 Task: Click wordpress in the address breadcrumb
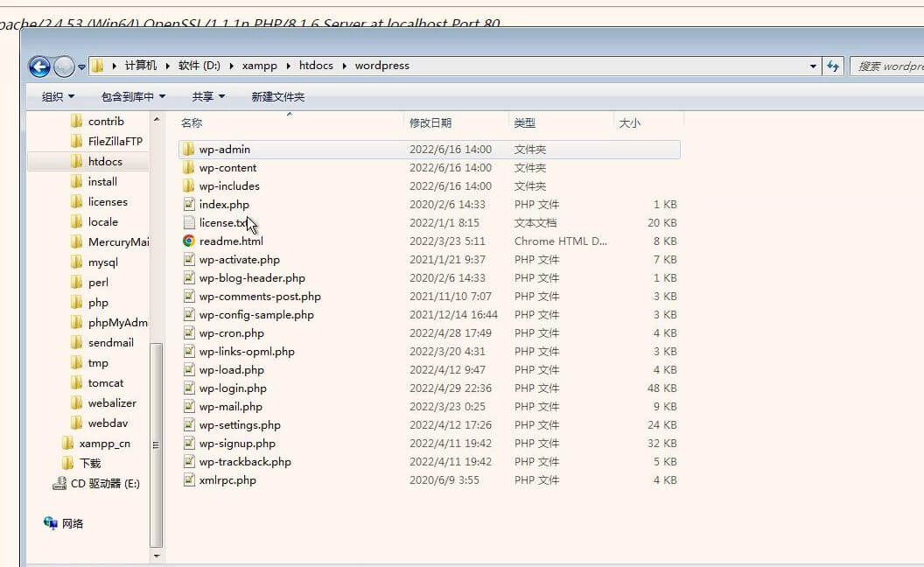point(381,66)
